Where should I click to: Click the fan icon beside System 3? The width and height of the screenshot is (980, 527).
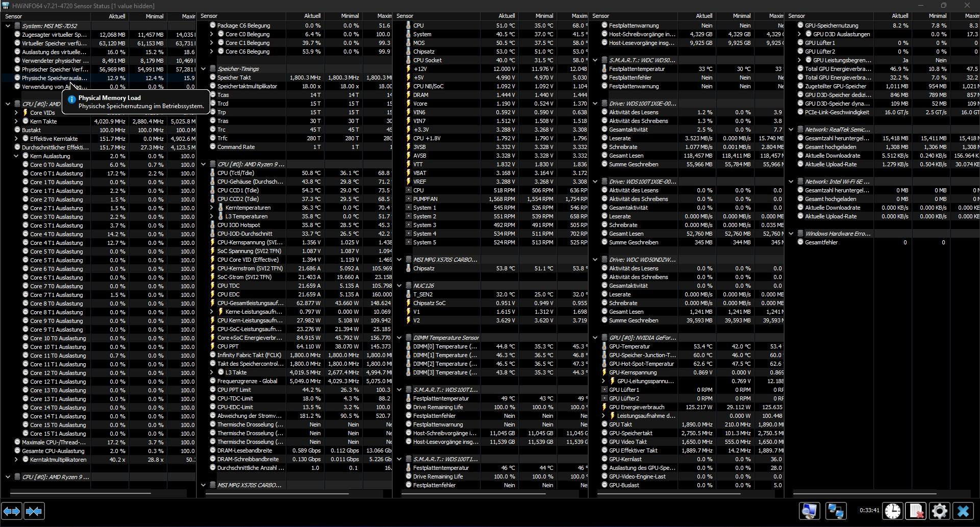409,225
